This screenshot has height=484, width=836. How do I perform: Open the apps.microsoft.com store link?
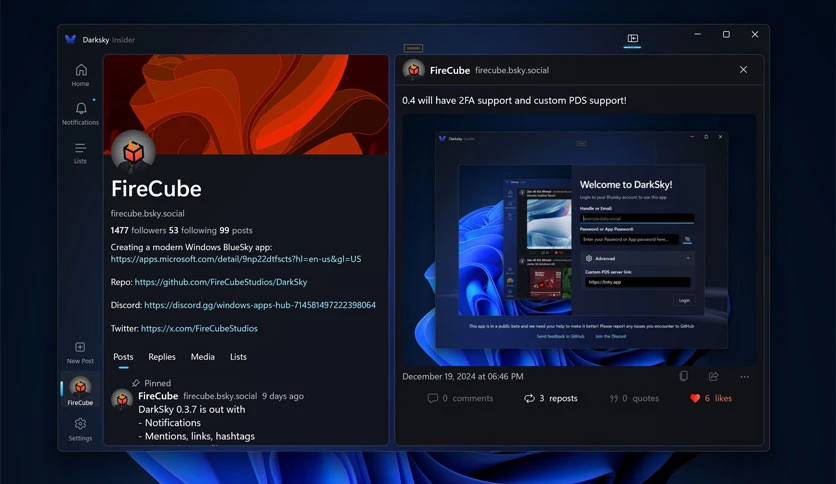(236, 259)
